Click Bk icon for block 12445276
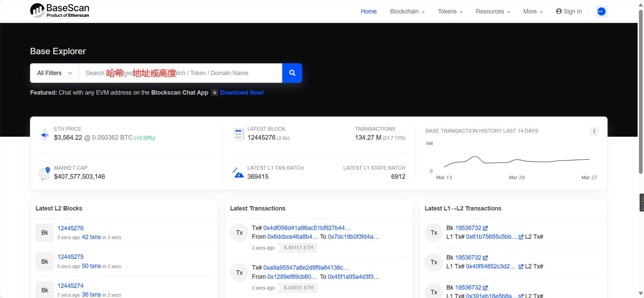The width and height of the screenshot is (644, 298). point(45,233)
